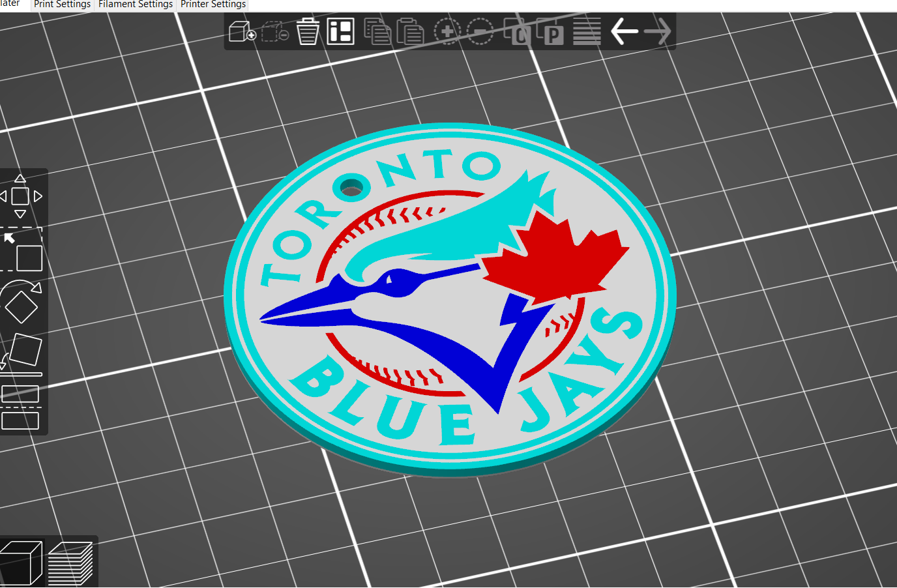This screenshot has height=588, width=897.
Task: Split the model to objects
Action: [x=518, y=31]
